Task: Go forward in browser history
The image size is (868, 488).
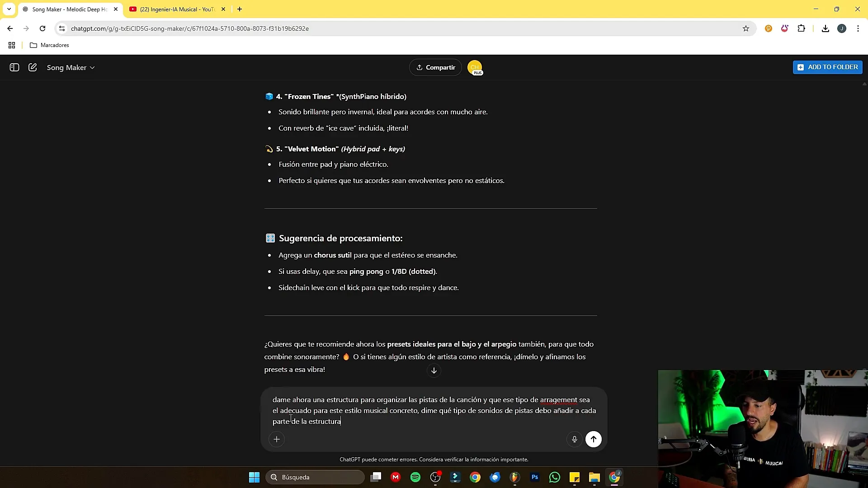Action: tap(26, 28)
